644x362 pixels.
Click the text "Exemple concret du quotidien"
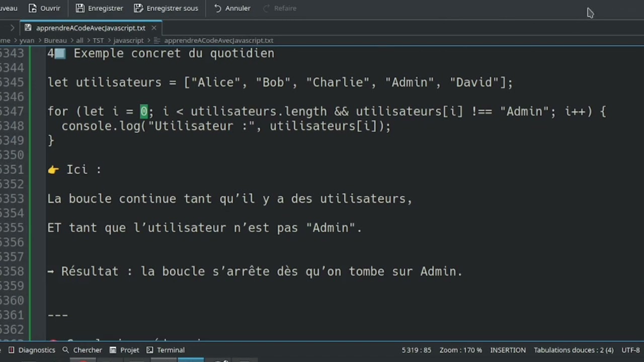[x=174, y=53]
